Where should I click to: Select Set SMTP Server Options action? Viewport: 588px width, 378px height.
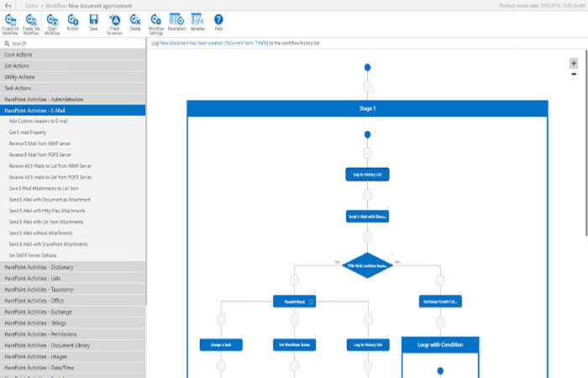(33, 255)
